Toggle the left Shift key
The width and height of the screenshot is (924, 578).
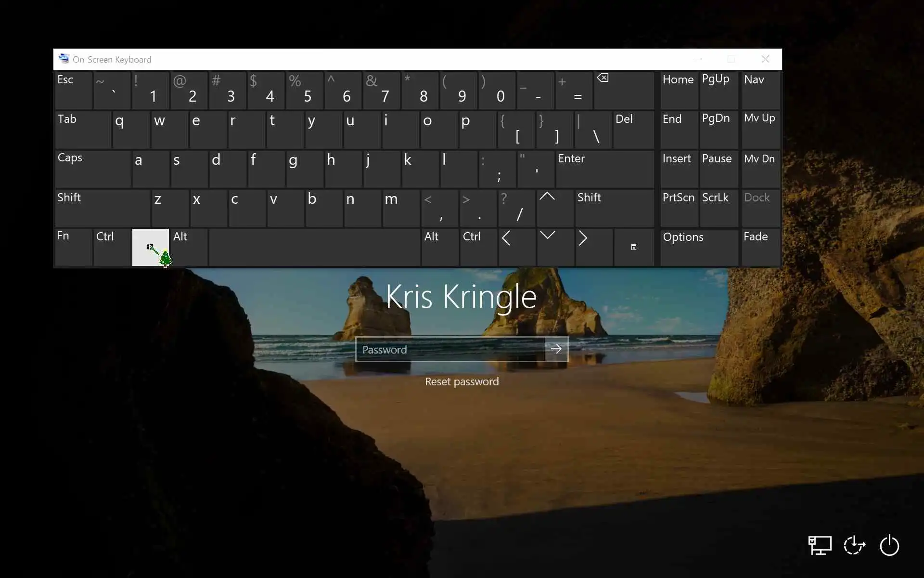pyautogui.click(x=102, y=208)
